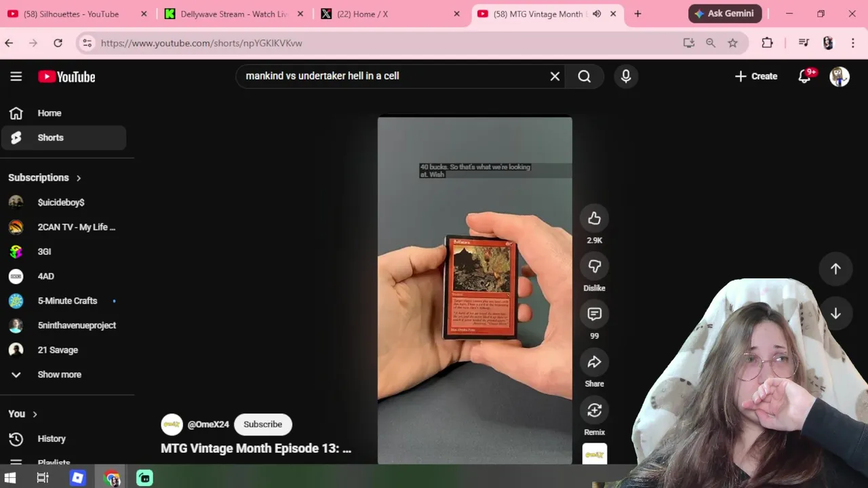868x488 pixels.
Task: Go to next Short with down arrow
Action: (835, 313)
